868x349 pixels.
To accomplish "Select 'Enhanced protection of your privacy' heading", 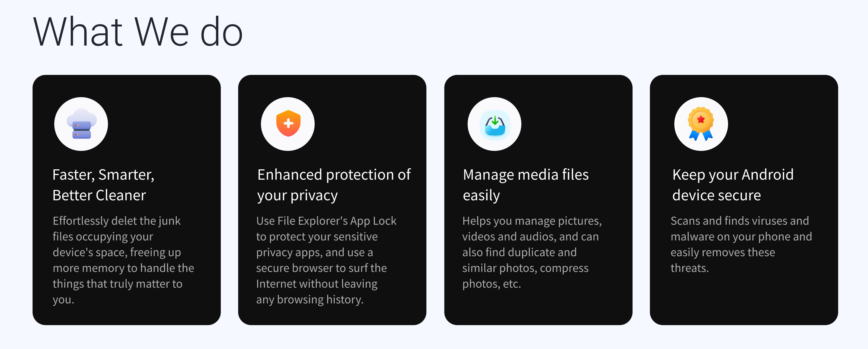I will (334, 185).
